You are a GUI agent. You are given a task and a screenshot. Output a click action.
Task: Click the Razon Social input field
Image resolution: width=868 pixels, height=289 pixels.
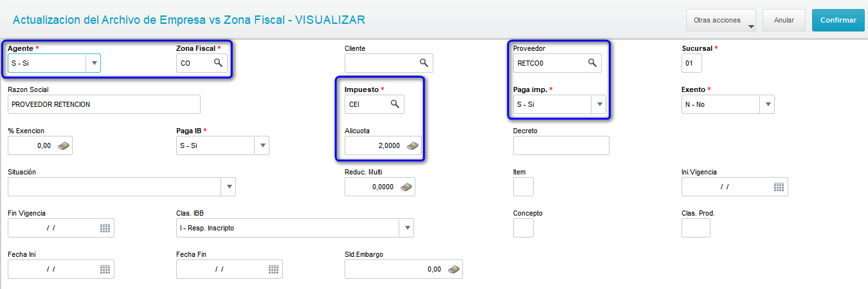click(104, 104)
